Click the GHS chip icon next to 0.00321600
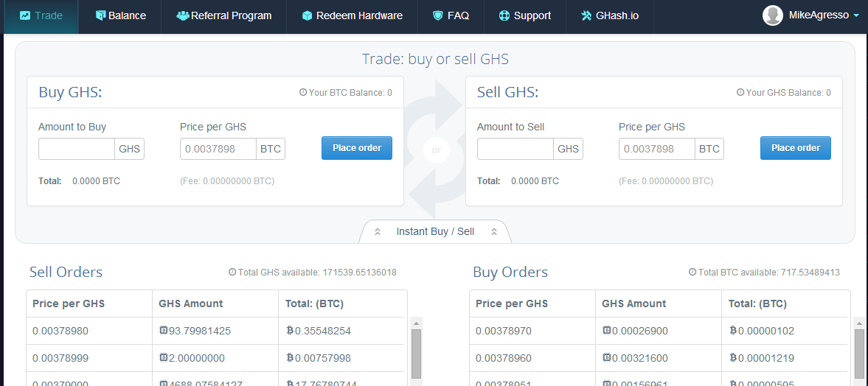868x386 pixels. click(x=607, y=358)
